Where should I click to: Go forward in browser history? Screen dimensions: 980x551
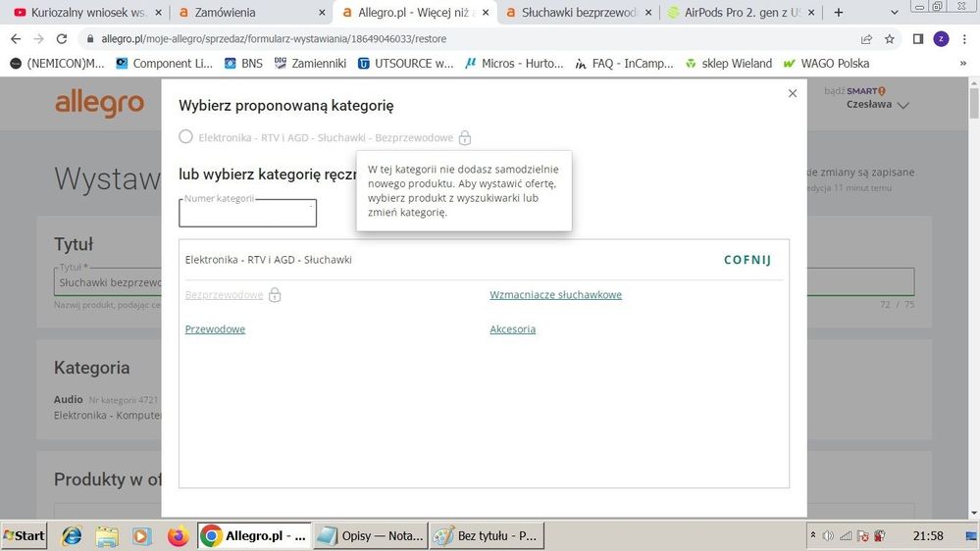(39, 39)
